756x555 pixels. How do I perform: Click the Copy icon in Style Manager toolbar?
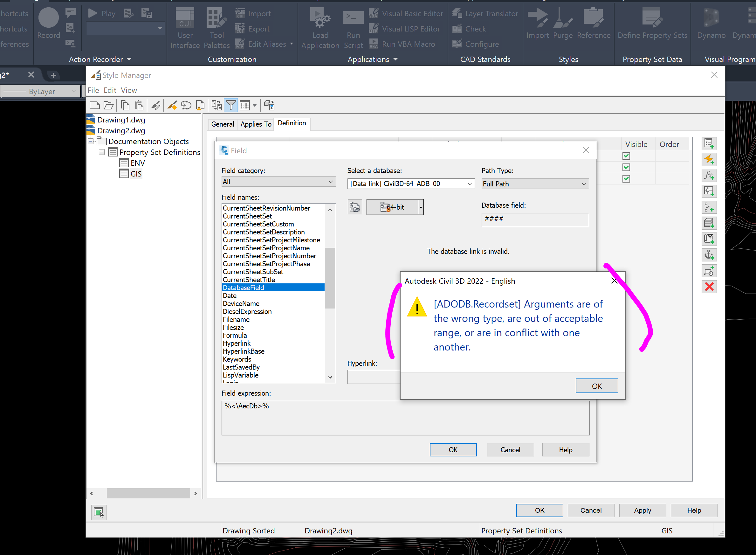(125, 106)
